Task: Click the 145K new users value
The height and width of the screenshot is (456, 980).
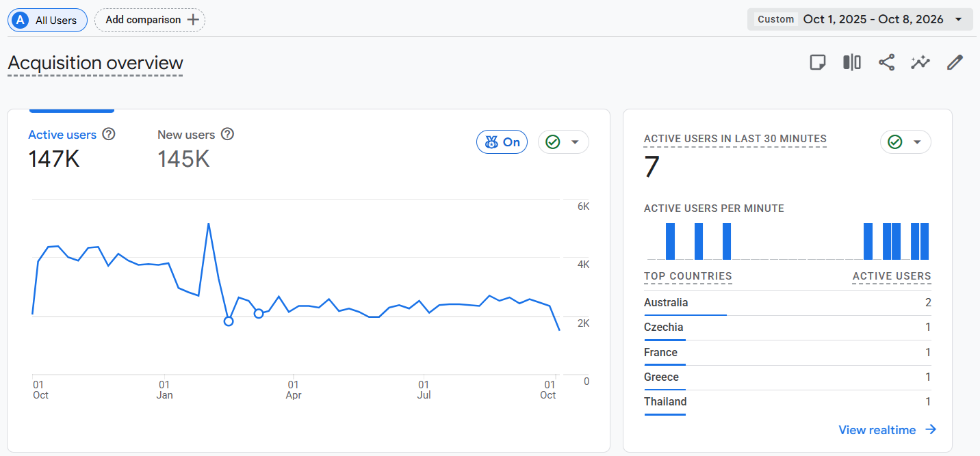Action: pos(183,159)
